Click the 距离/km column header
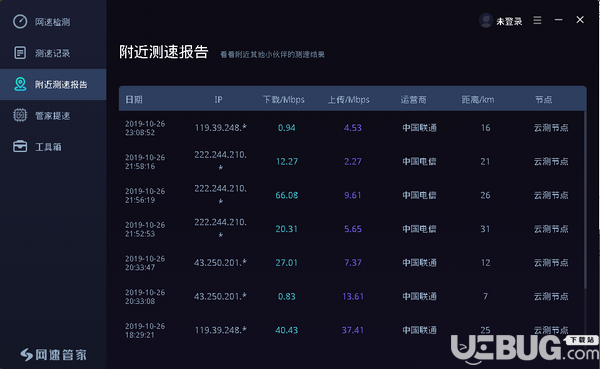600x369 pixels. tap(478, 100)
